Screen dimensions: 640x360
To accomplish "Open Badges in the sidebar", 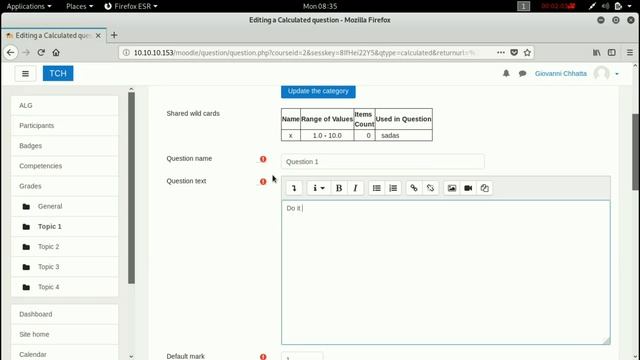I will pyautogui.click(x=64, y=146).
